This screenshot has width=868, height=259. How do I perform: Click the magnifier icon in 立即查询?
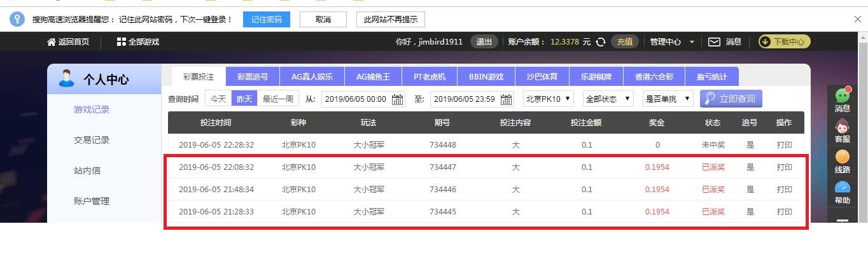point(709,99)
